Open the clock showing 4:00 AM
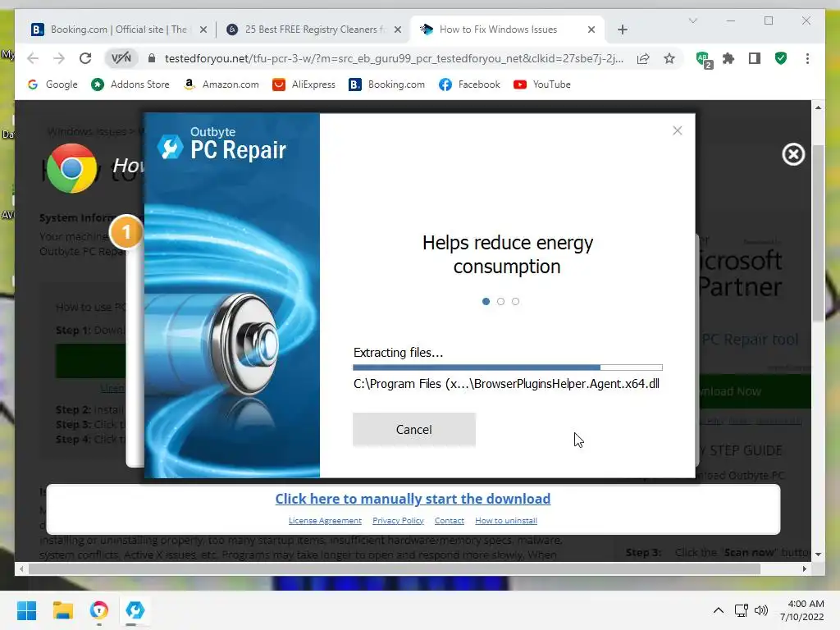The height and width of the screenshot is (630, 840). point(801,610)
